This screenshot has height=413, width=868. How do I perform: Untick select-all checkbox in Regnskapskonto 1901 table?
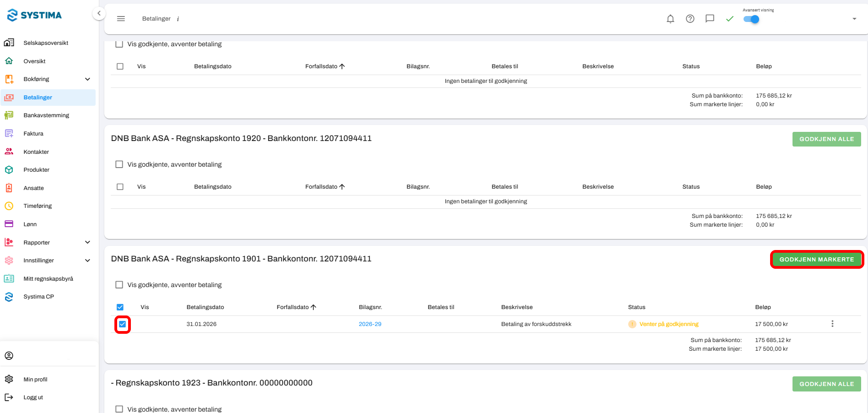coord(120,307)
